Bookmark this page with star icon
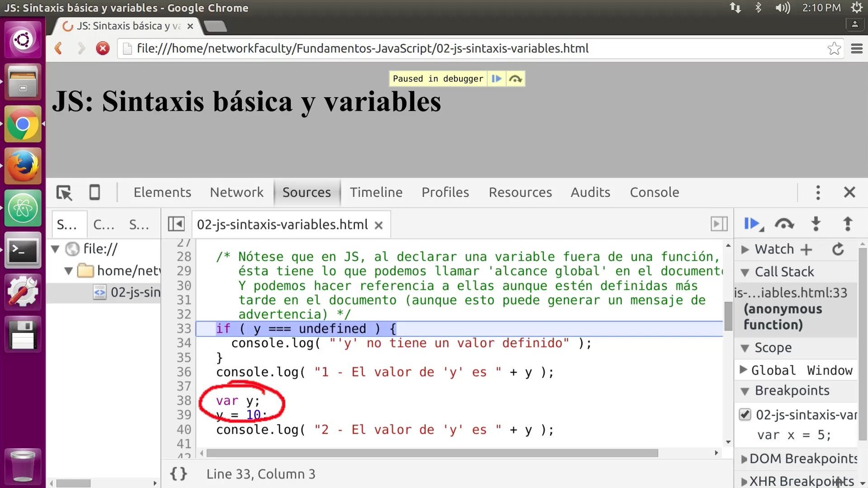868x488 pixels. click(834, 48)
